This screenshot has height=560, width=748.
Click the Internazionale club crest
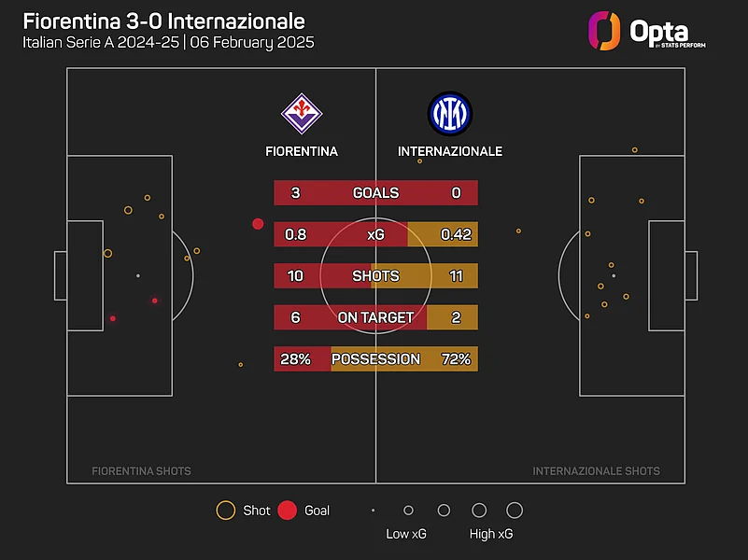(x=450, y=113)
